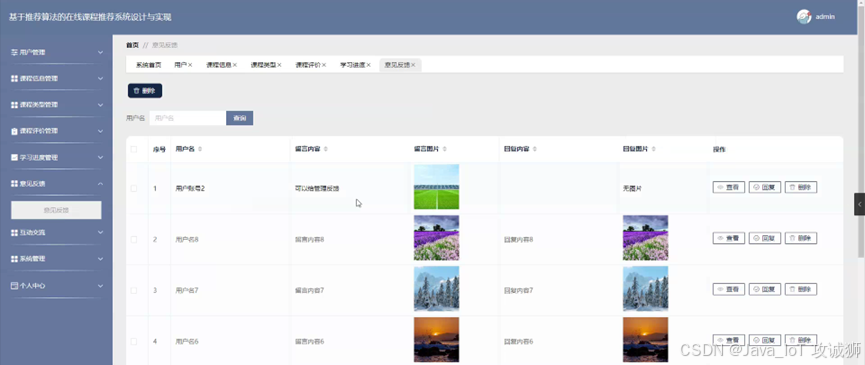865x365 pixels.
Task: Open the dark side panel arrow handle
Action: pyautogui.click(x=859, y=204)
